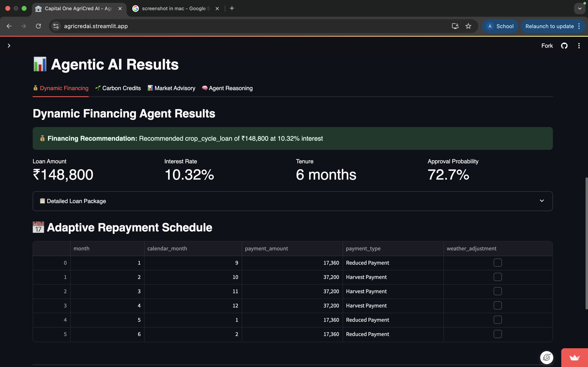Click the Fork button
This screenshot has height=367, width=588.
click(x=547, y=46)
